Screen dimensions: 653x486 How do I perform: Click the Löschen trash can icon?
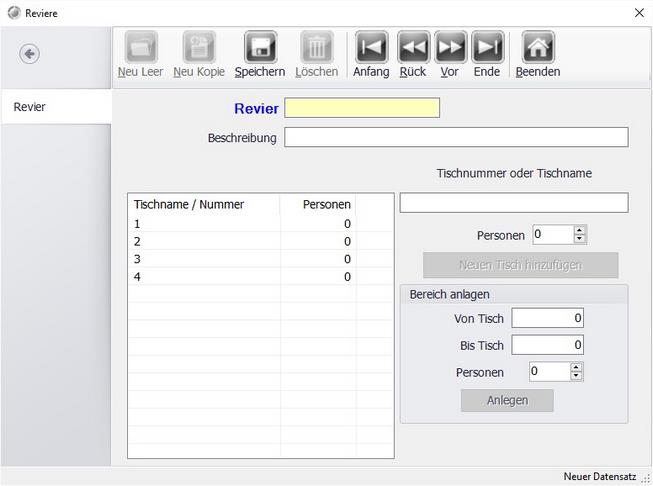tap(317, 47)
